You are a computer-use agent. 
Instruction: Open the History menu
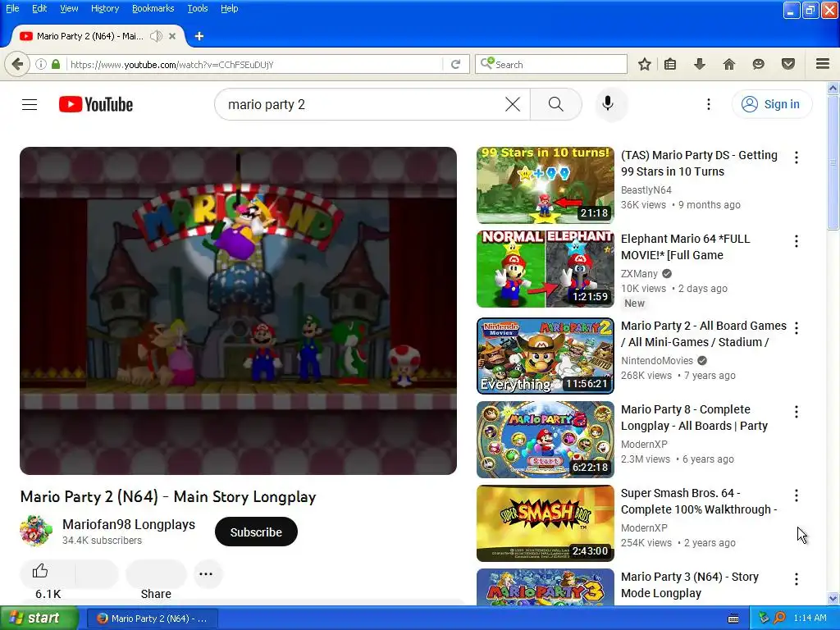click(105, 8)
